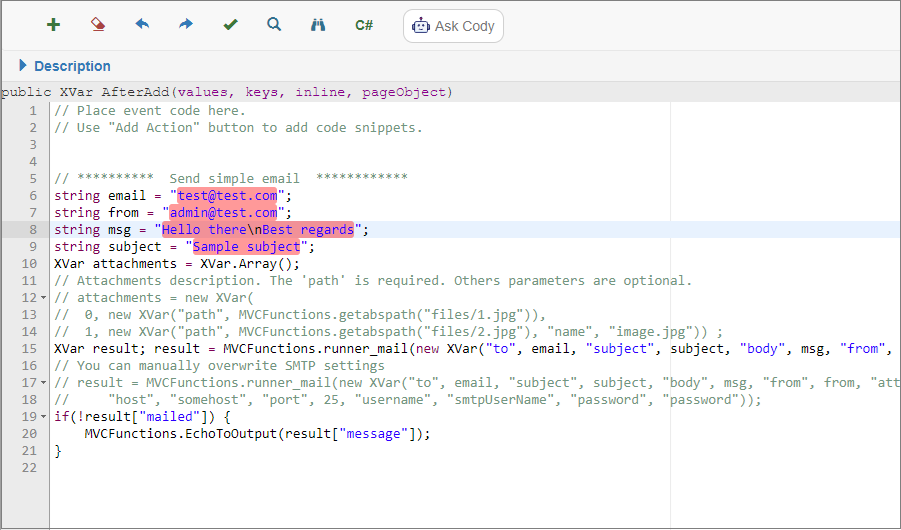This screenshot has width=901, height=530.
Task: Click line number 15 in the gutter
Action: (29, 349)
